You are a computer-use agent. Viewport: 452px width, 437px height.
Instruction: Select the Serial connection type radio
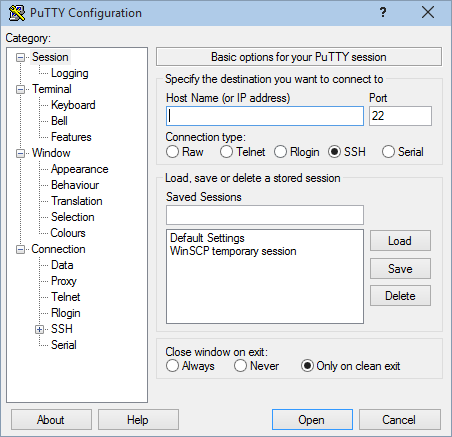[x=388, y=152]
